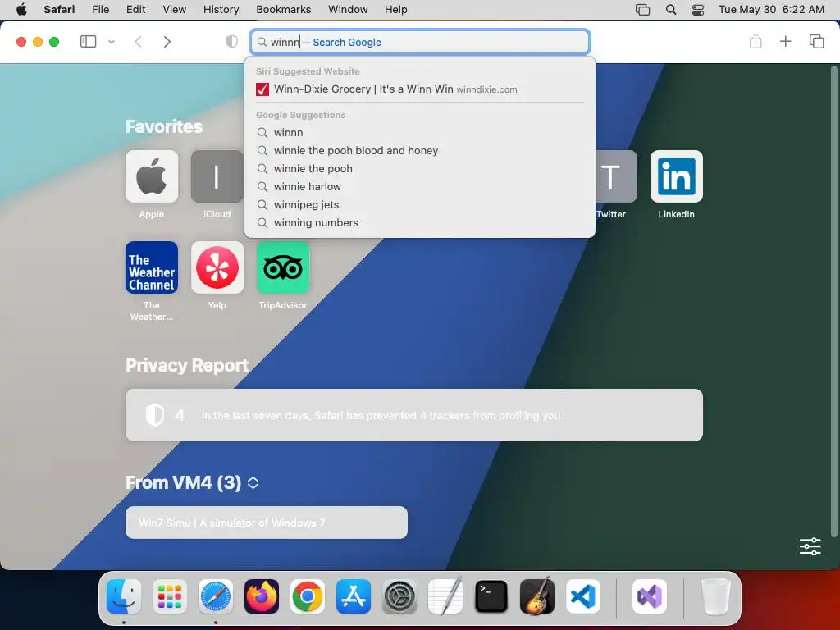Screen dimensions: 840x630
Task: Open GarageBand from the Dock
Action: click(537, 596)
